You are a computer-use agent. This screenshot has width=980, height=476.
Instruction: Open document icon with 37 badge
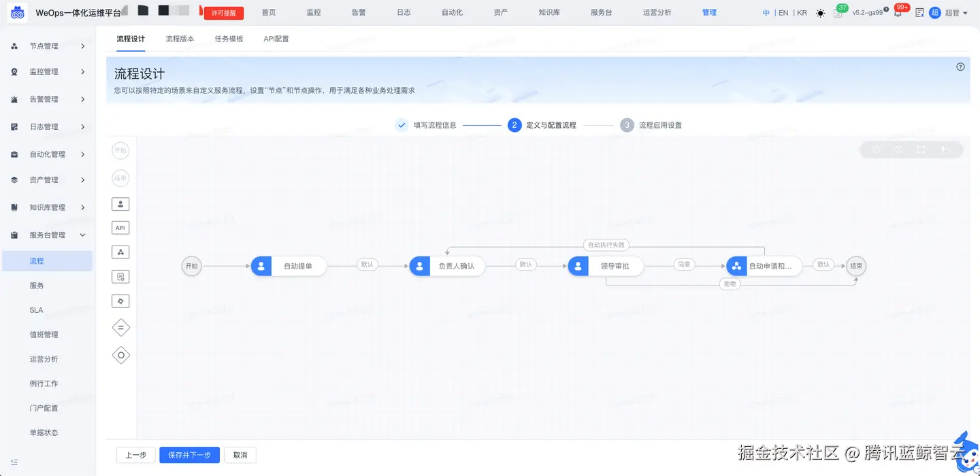(838, 13)
